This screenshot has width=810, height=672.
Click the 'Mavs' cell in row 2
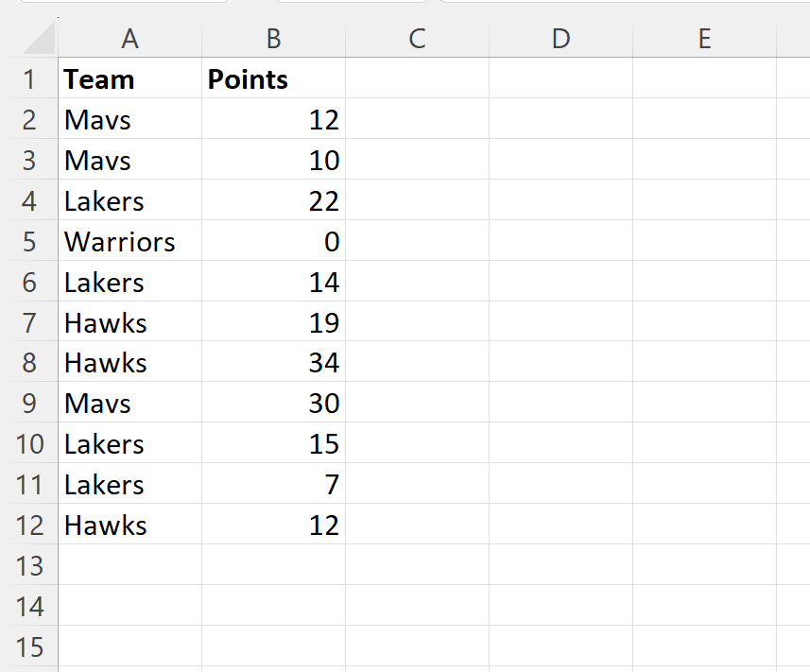click(129, 119)
